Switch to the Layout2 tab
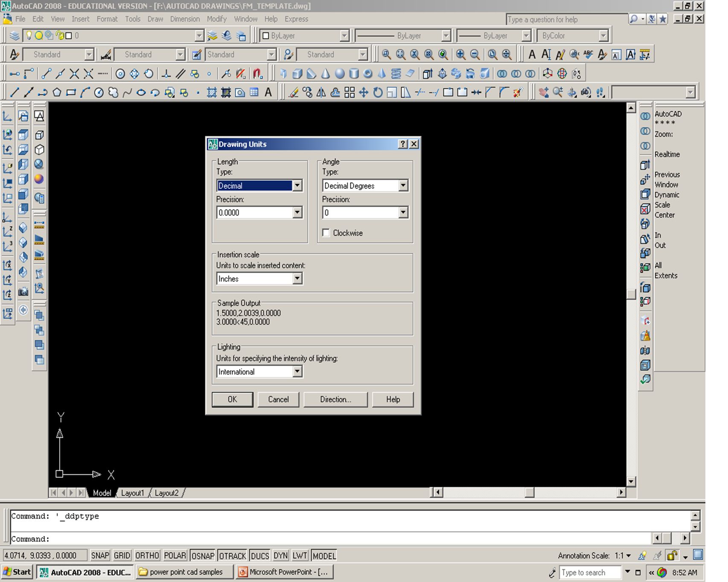 tap(166, 493)
